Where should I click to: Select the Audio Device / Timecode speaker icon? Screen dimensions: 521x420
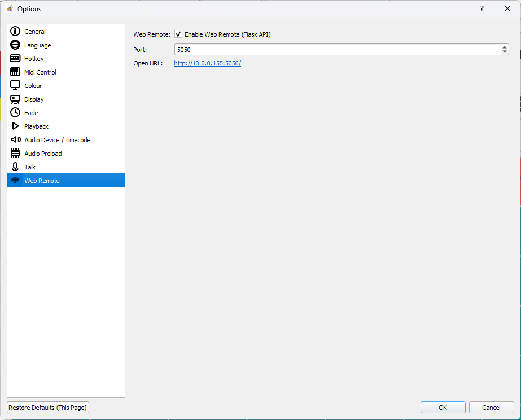(x=15, y=139)
